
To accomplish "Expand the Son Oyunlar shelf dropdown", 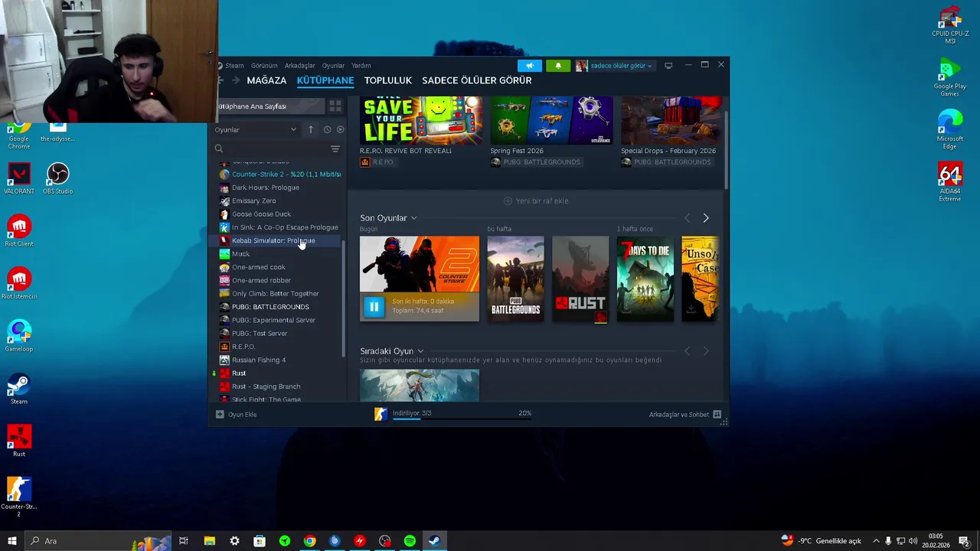I will (413, 218).
